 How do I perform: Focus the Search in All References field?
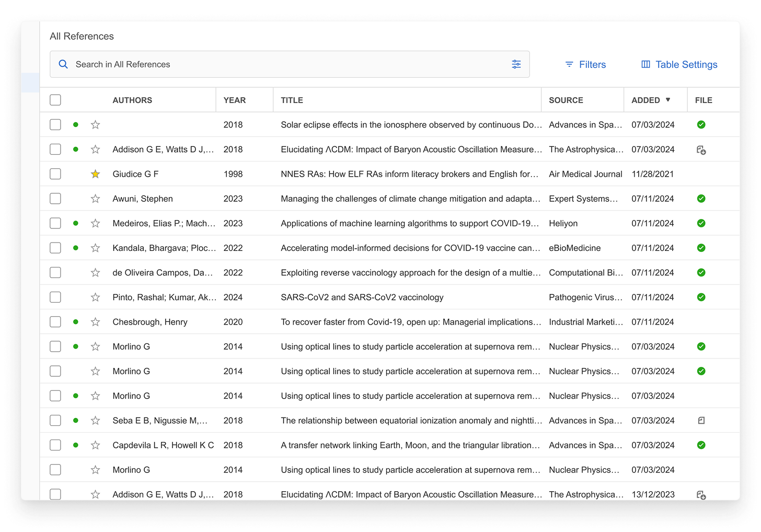click(290, 64)
